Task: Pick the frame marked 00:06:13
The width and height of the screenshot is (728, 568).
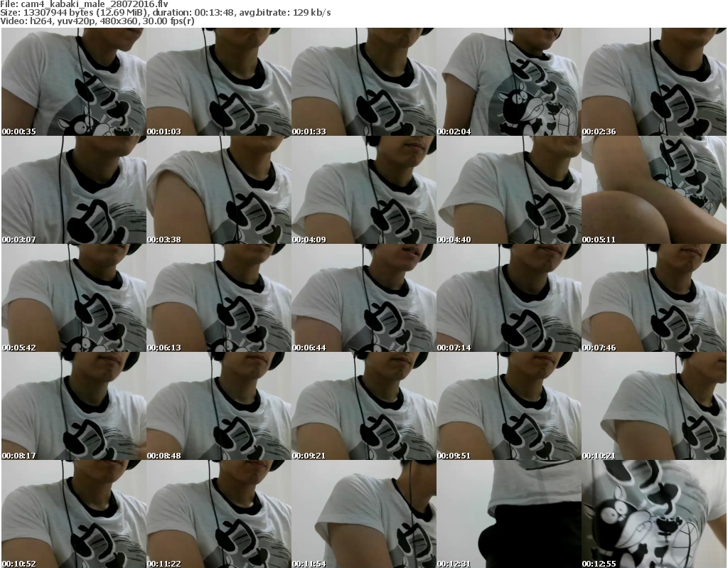Action: 219,298
